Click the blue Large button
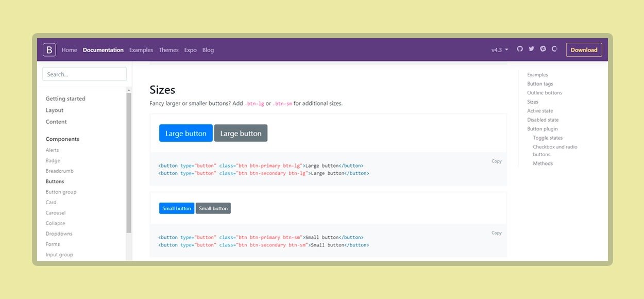The image size is (644, 299). [185, 133]
